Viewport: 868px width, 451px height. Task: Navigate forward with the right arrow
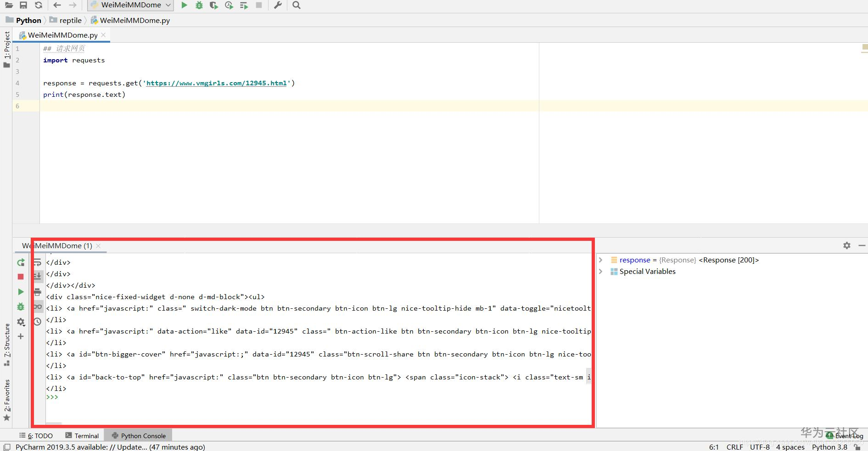[73, 5]
